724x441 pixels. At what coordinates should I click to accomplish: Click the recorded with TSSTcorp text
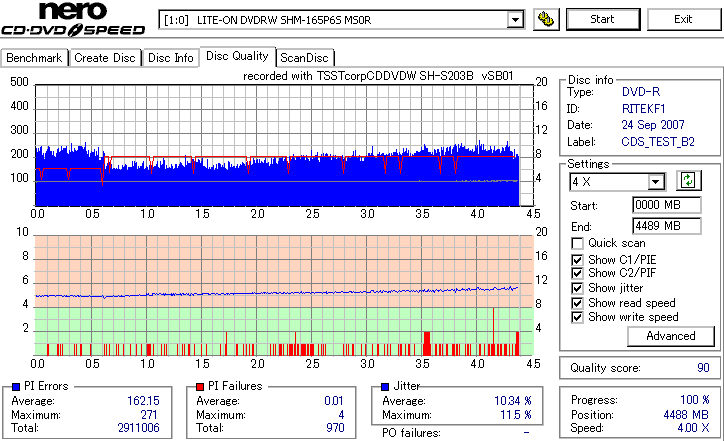pos(378,76)
